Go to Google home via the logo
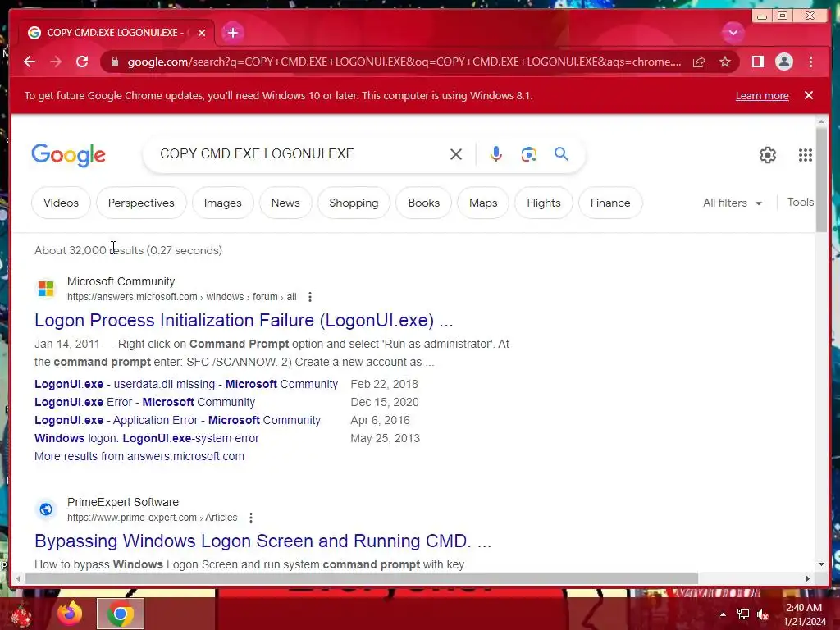 point(69,155)
